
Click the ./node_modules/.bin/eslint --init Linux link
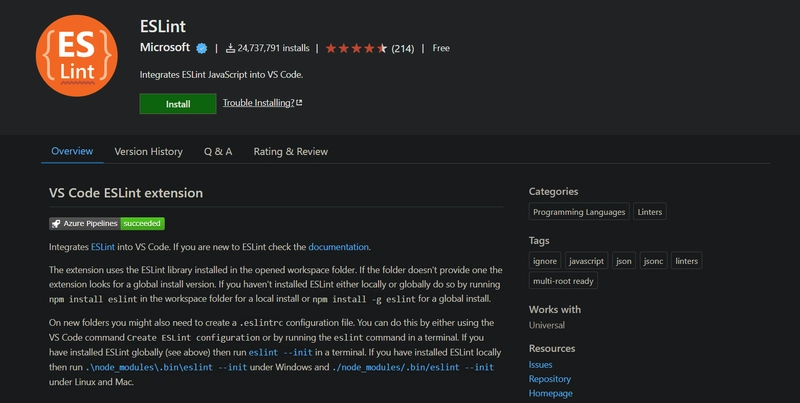[413, 367]
